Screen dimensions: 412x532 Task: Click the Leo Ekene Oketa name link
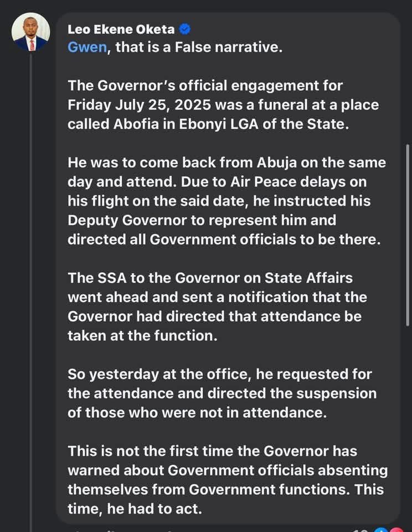click(121, 30)
